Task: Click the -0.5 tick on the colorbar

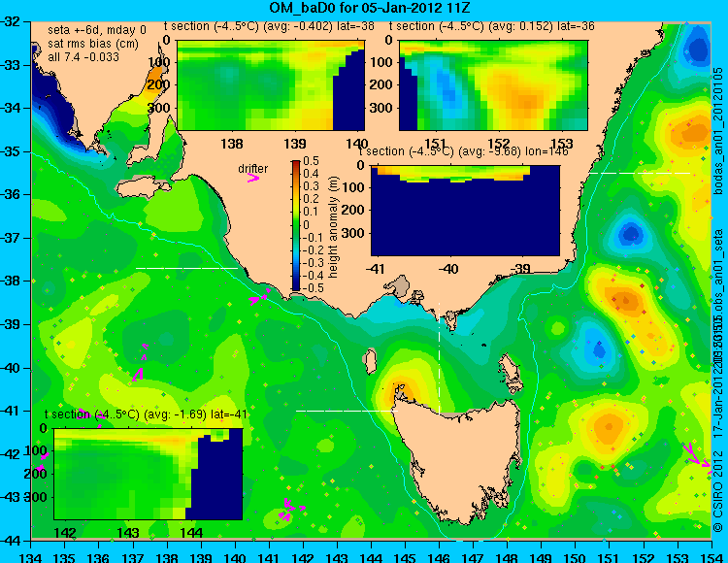Action: pos(313,287)
